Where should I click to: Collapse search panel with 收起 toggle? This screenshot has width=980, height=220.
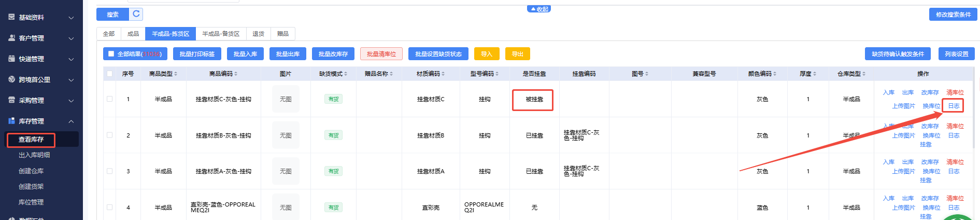click(539, 9)
